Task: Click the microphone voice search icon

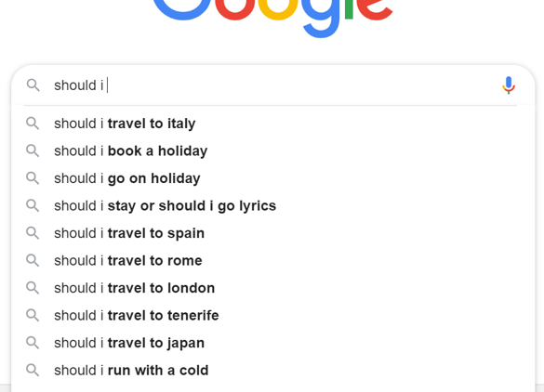Action: click(509, 85)
